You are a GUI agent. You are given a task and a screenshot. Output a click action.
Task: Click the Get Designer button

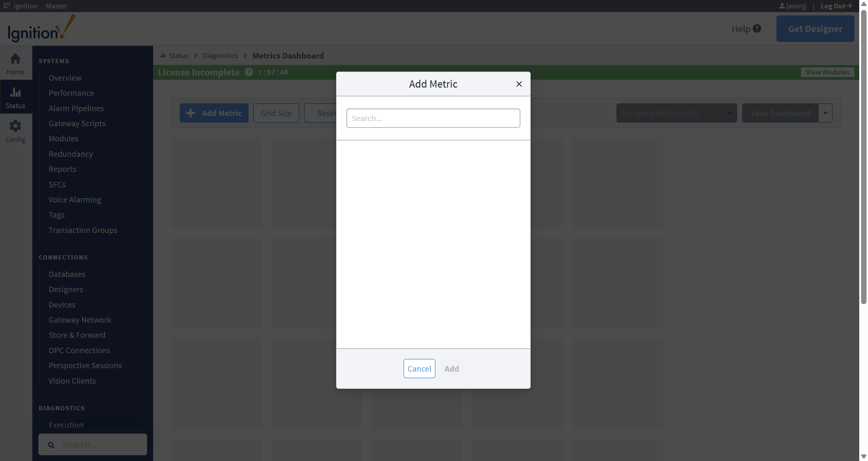(815, 29)
